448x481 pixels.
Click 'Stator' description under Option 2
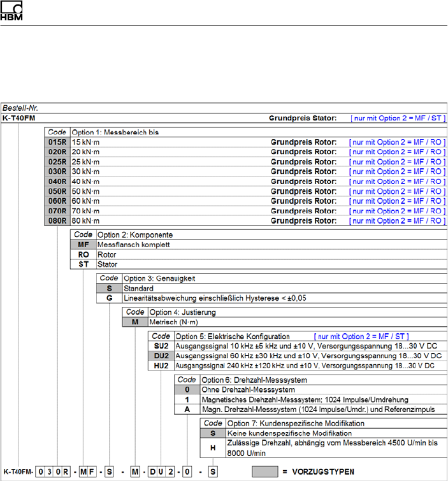coord(108,264)
